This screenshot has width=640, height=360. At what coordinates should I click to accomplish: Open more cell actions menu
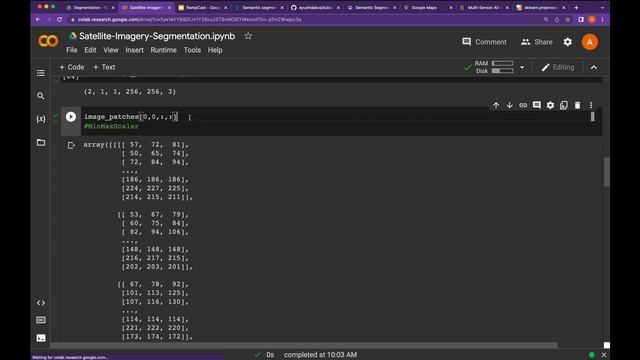coord(591,105)
